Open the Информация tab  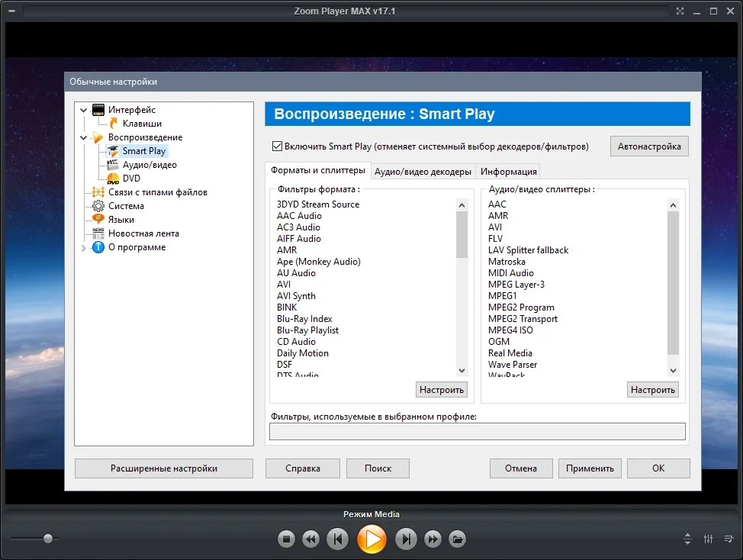[x=509, y=172]
